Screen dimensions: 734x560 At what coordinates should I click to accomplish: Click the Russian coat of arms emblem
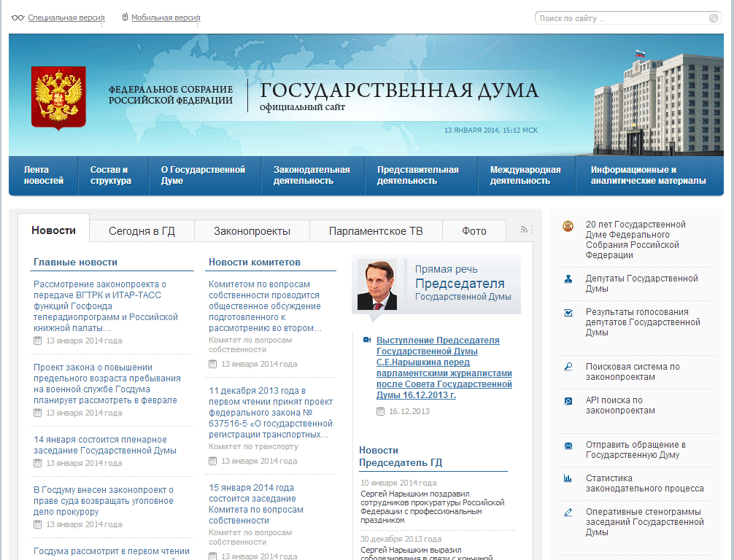58,97
